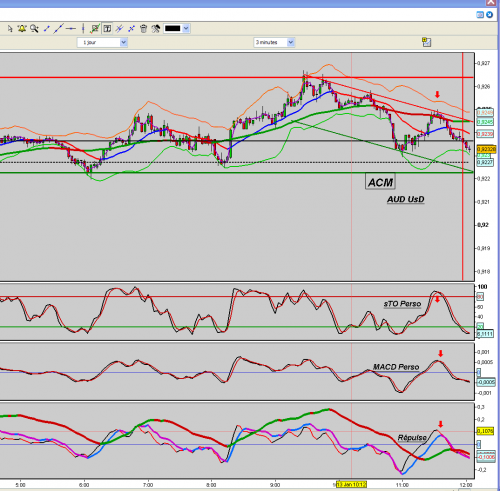Toggle the text box annotation tool
Image resolution: width=500 pixels, height=491 pixels.
(107, 29)
